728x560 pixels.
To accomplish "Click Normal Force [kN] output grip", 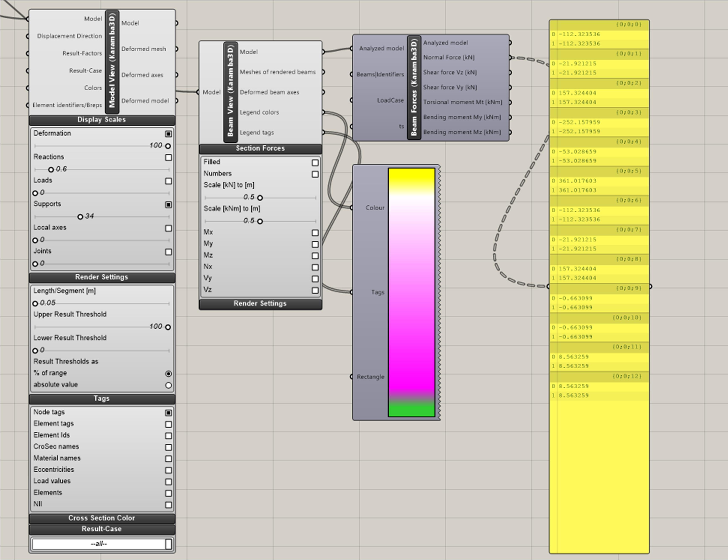I will tap(510, 58).
